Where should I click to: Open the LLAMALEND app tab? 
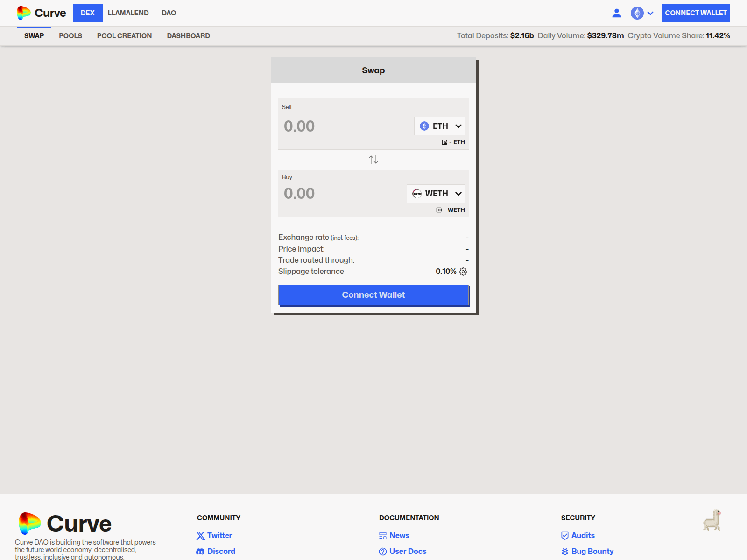(x=128, y=13)
